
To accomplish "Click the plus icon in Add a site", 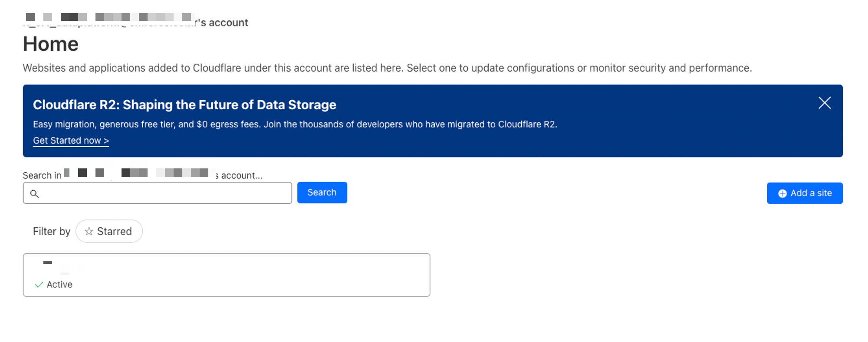I will pyautogui.click(x=782, y=194).
